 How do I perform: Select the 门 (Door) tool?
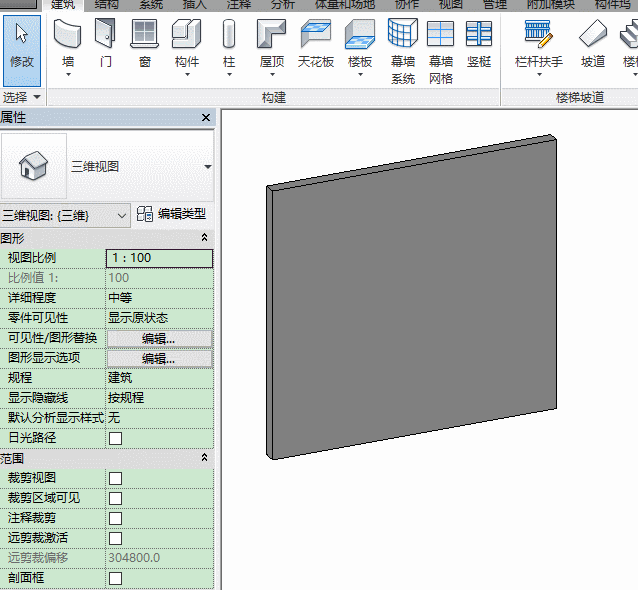(x=106, y=44)
